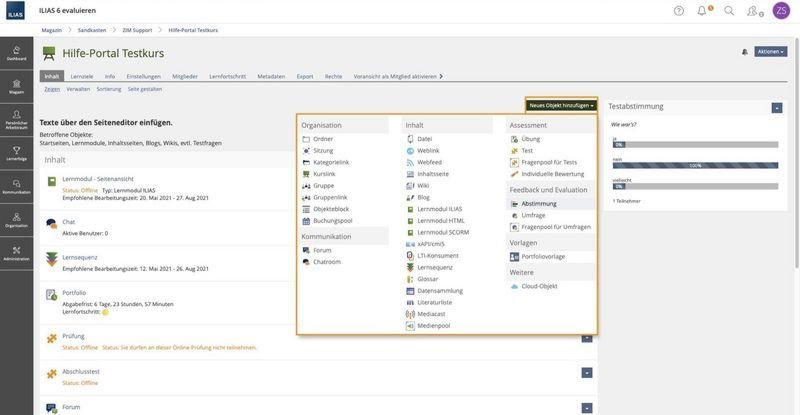Toggle the Neues Objekt hinzufügen dropdown

point(561,105)
